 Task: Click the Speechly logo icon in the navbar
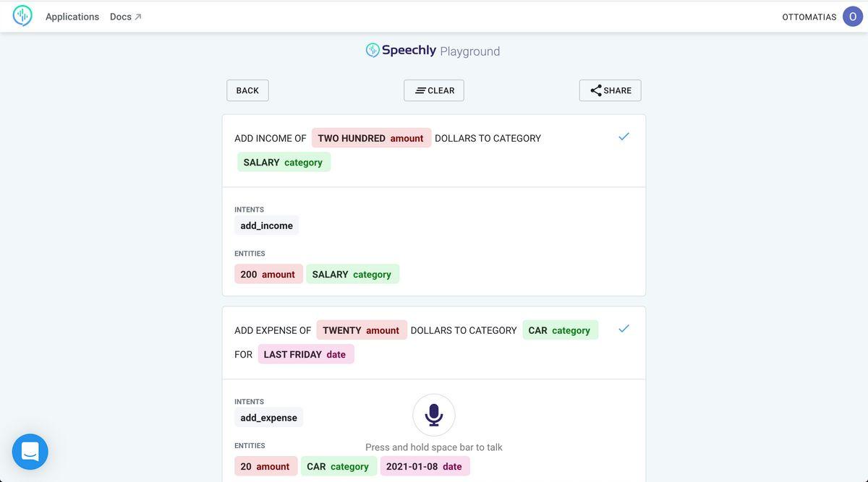coord(22,16)
